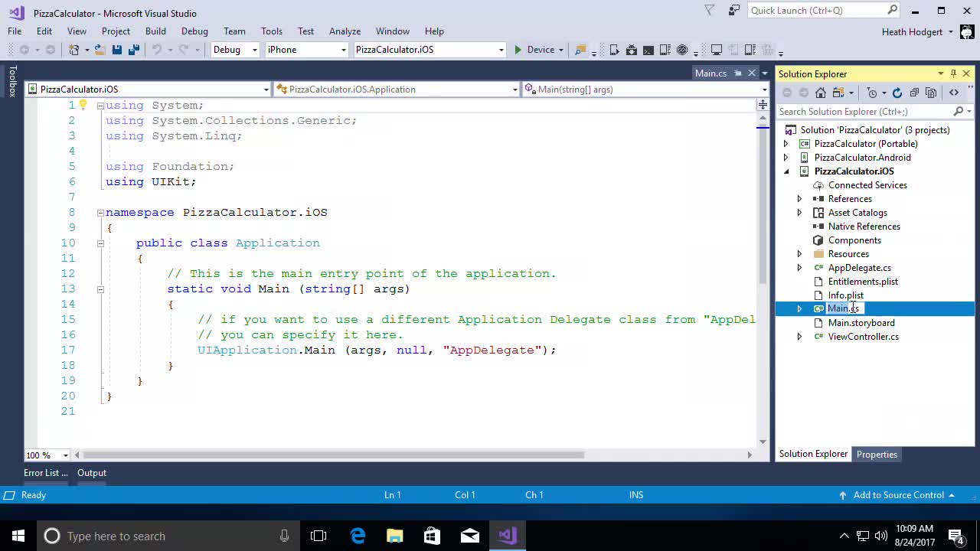Click the New Project toolbar icon
Image resolution: width=980 pixels, height=551 pixels.
(x=75, y=50)
